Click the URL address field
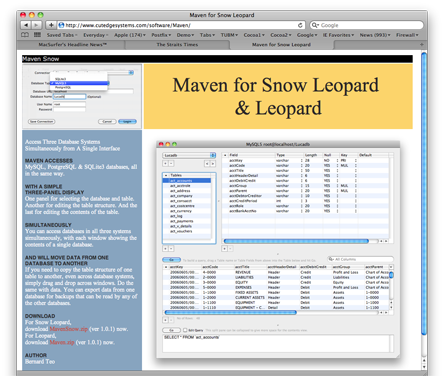Viewport: 444px width, 376px height. pyautogui.click(x=181, y=25)
